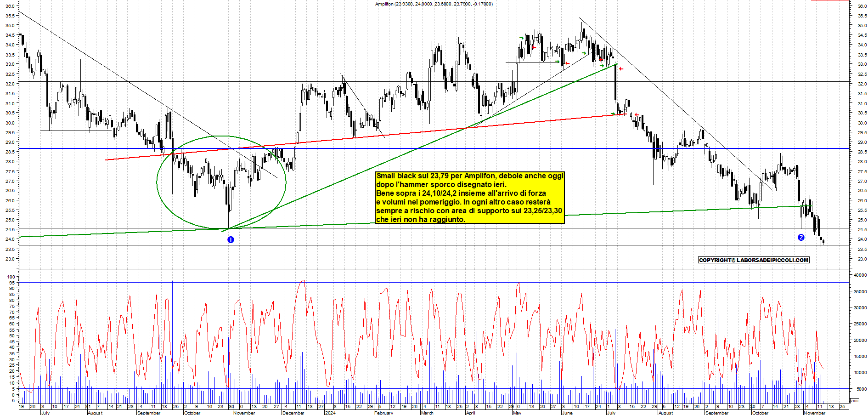
Task: Click the 20000 label on volume scale
Action: [860, 340]
